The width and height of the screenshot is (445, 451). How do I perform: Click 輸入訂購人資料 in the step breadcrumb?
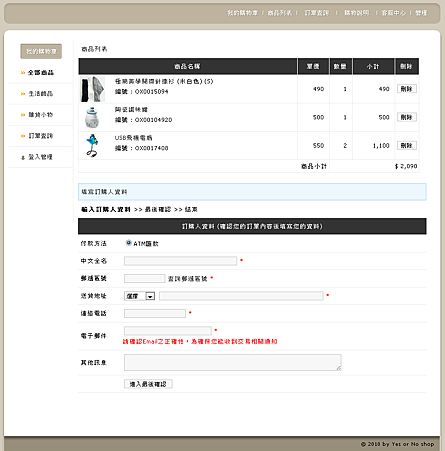pos(106,209)
